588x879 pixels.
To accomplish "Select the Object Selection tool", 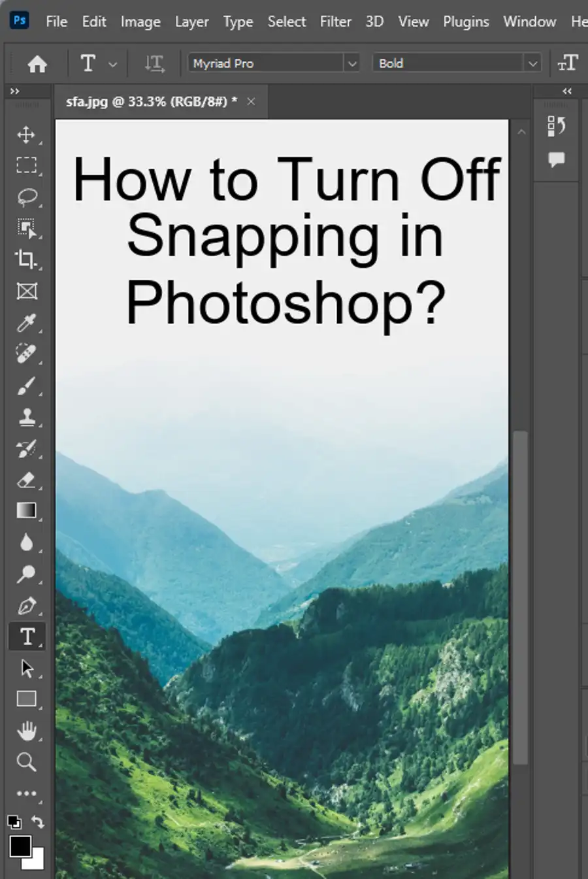I will click(26, 228).
